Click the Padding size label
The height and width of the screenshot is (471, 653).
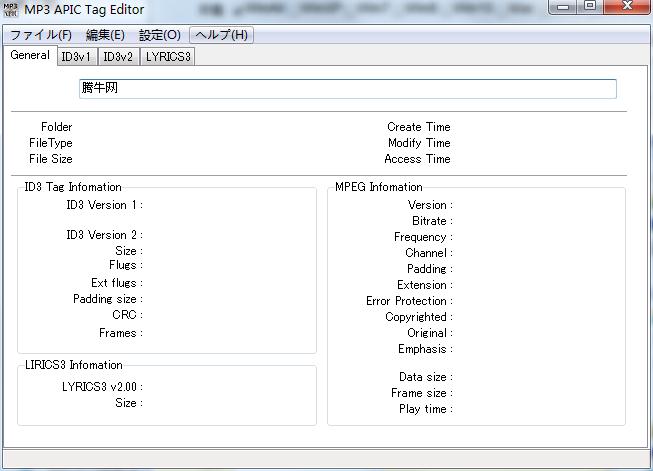108,299
